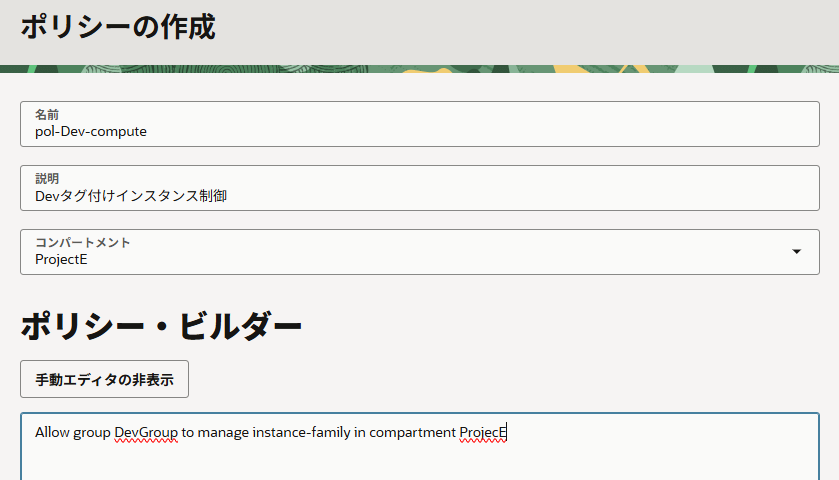Click the ポリシーの作成 page title
The width and height of the screenshot is (839, 480).
click(x=118, y=27)
